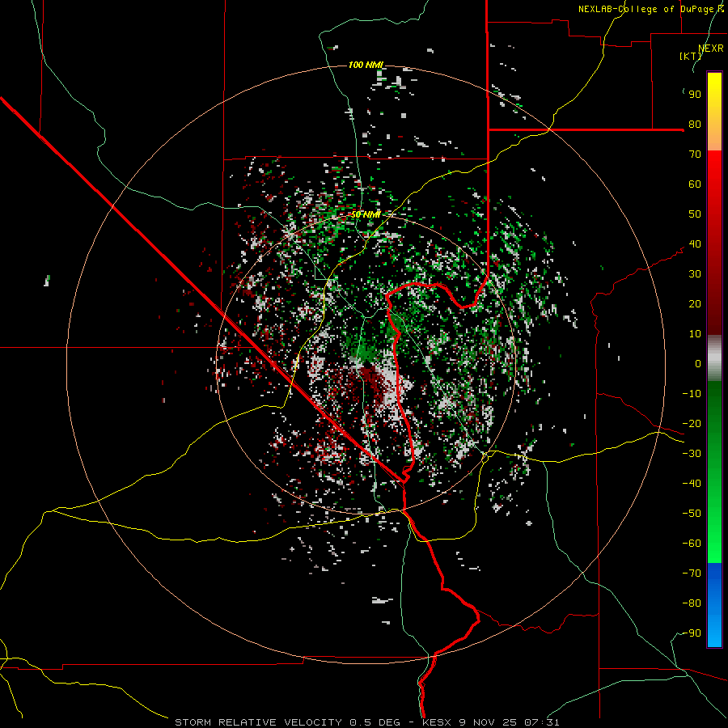Click the [KT] units label
The height and width of the screenshot is (728, 728).
(x=690, y=56)
